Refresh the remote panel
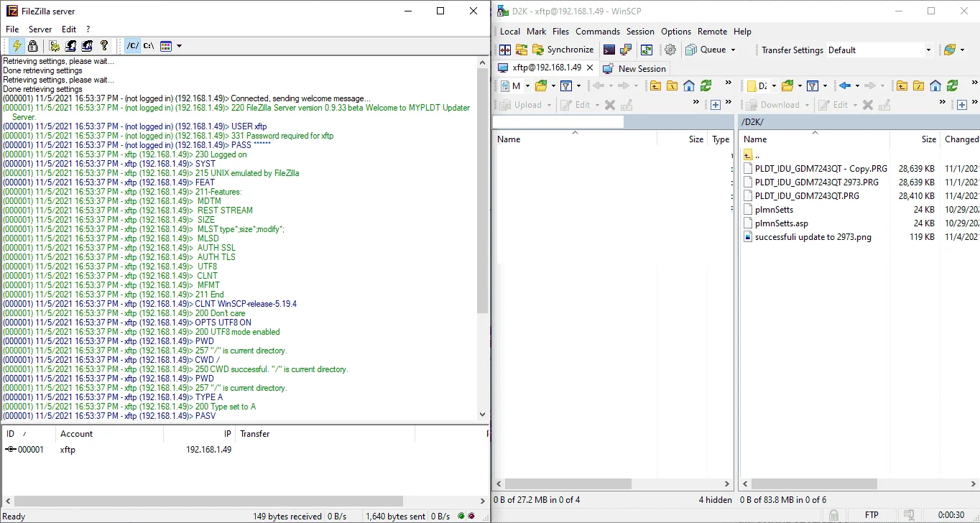The height and width of the screenshot is (523, 980). tap(952, 86)
